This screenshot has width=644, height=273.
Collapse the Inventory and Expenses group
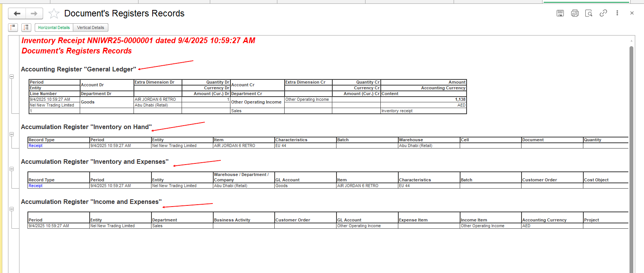point(12,169)
